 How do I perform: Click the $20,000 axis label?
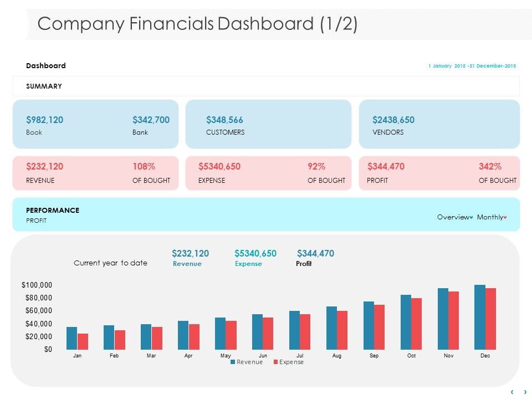coord(39,336)
